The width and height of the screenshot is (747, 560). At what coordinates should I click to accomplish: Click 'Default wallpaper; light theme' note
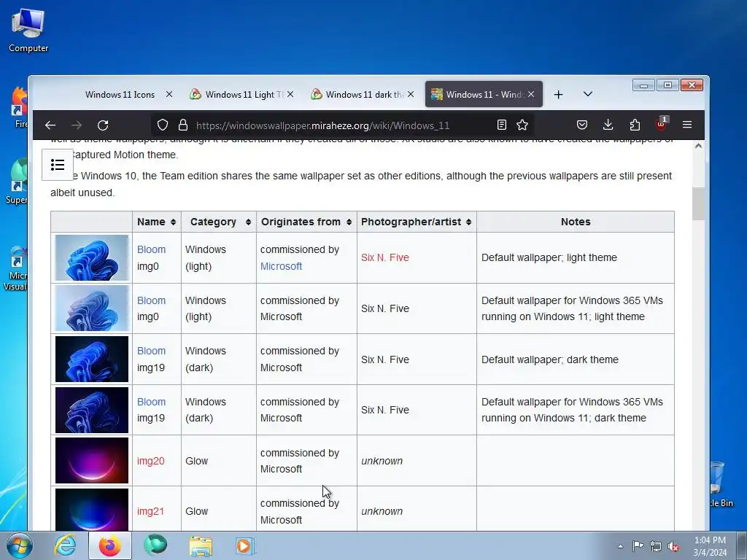click(x=549, y=257)
